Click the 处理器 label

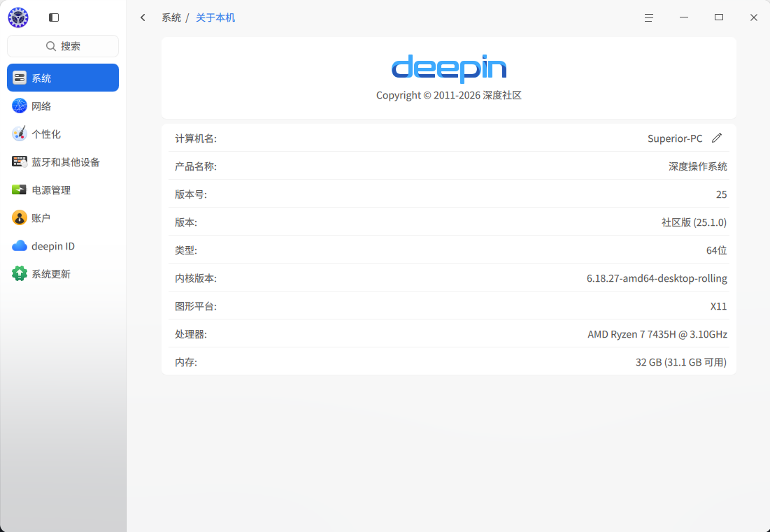(190, 334)
